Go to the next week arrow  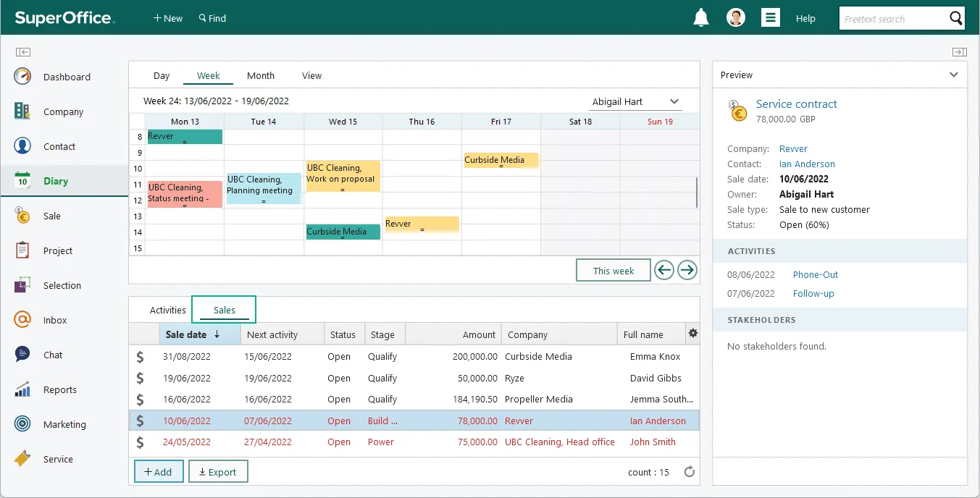pos(687,270)
